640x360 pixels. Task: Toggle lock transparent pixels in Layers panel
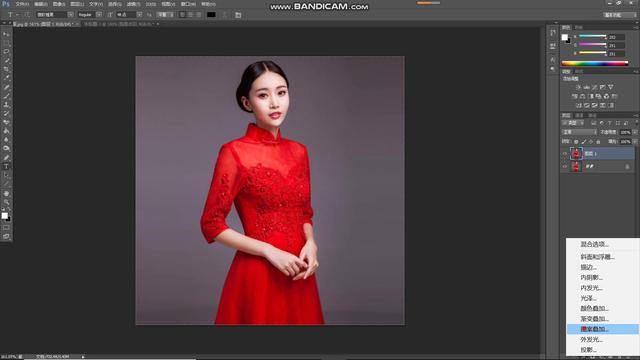coord(576,142)
